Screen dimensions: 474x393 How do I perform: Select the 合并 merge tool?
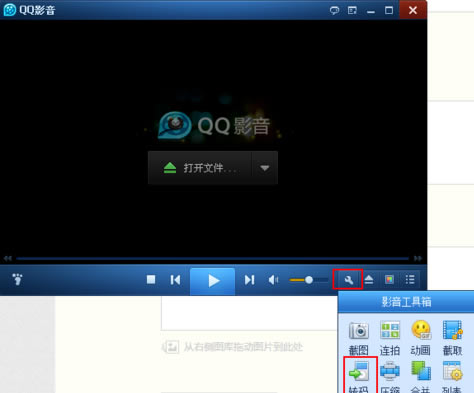421,376
